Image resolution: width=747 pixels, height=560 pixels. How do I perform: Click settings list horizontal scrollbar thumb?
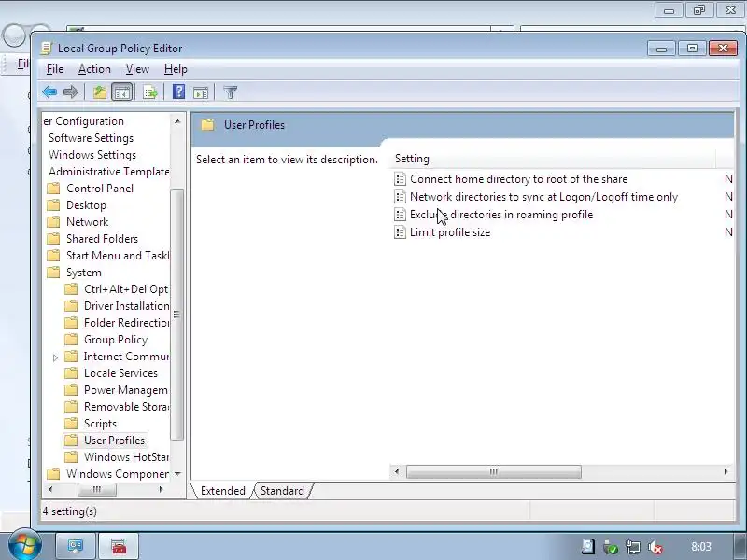494,471
